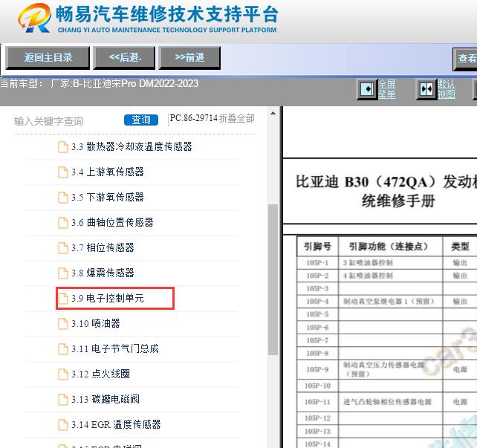The image size is (477, 448).
Task: Click the 引脚功能（连接点）column header
Action: [390, 247]
